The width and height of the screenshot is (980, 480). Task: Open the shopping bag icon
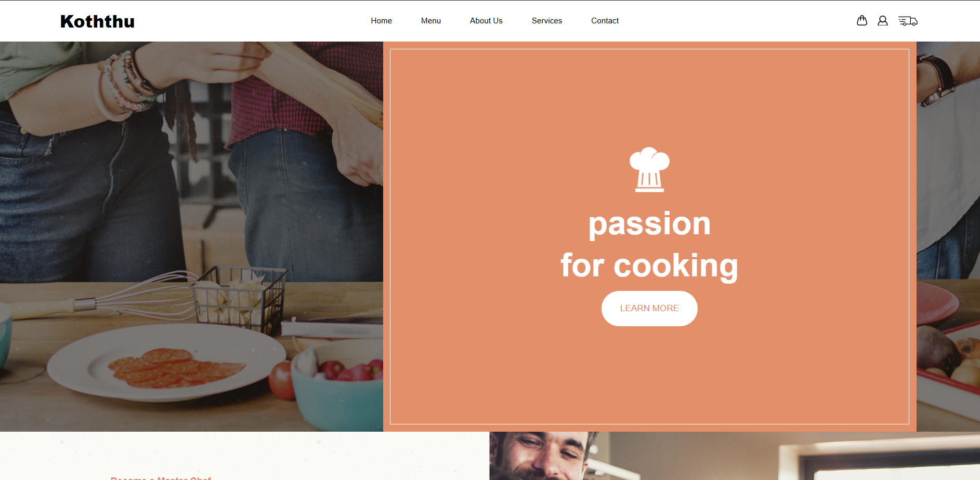(862, 21)
